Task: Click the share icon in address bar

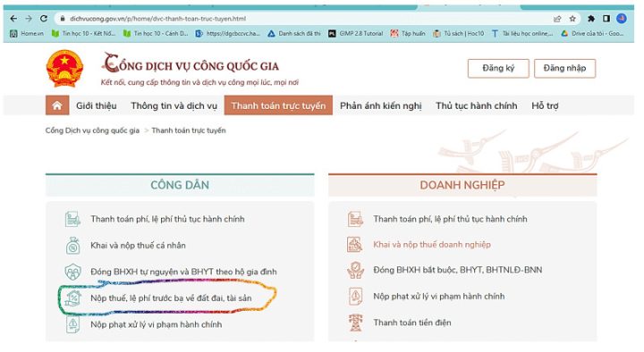Action: coord(557,19)
